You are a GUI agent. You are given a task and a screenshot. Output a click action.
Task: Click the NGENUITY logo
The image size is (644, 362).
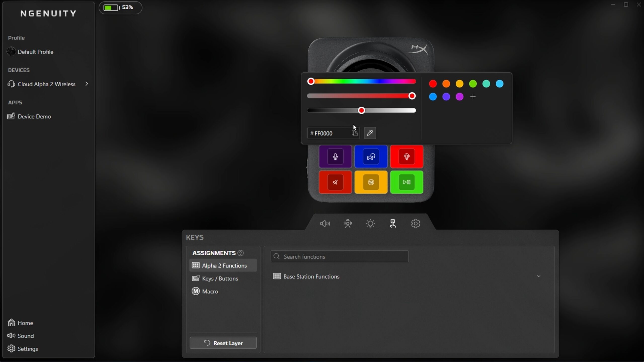click(48, 13)
